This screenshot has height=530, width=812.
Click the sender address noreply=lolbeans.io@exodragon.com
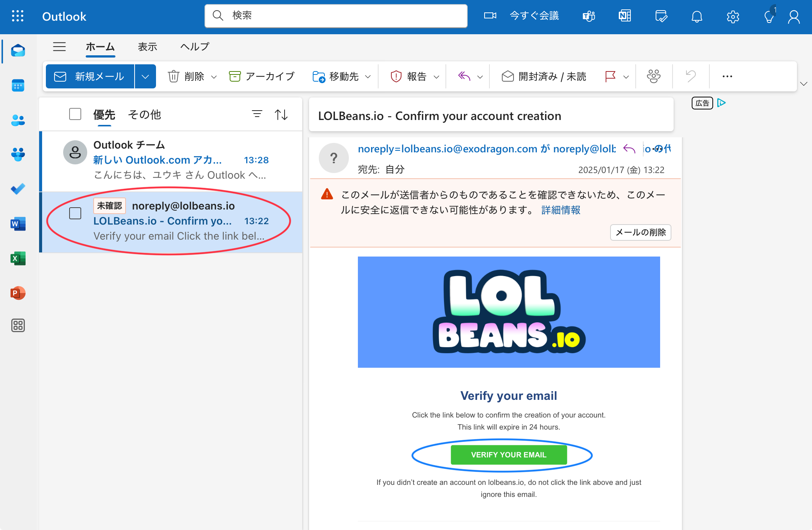coord(448,149)
